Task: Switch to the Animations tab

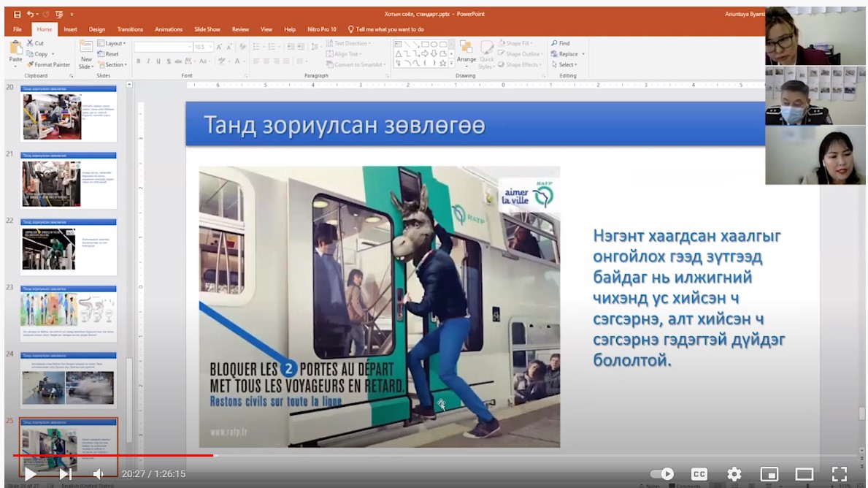Action: 169,29
